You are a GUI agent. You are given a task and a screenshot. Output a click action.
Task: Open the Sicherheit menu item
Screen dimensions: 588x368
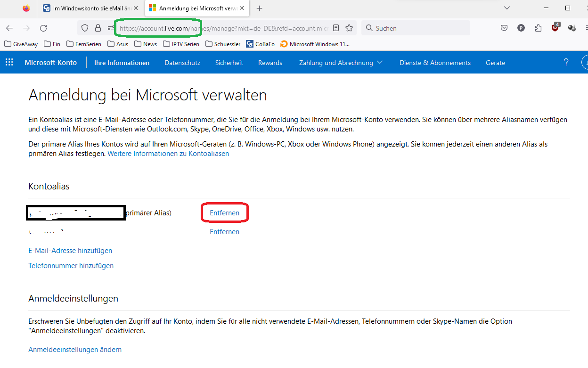click(229, 63)
